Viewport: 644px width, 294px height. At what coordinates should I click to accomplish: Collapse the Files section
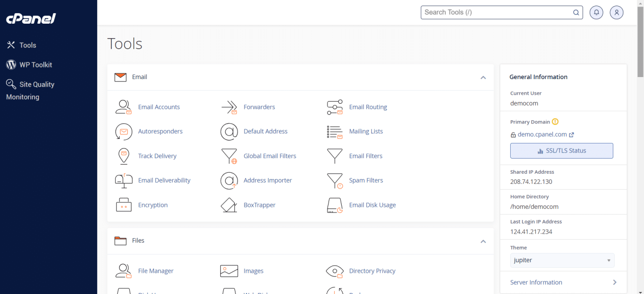483,241
